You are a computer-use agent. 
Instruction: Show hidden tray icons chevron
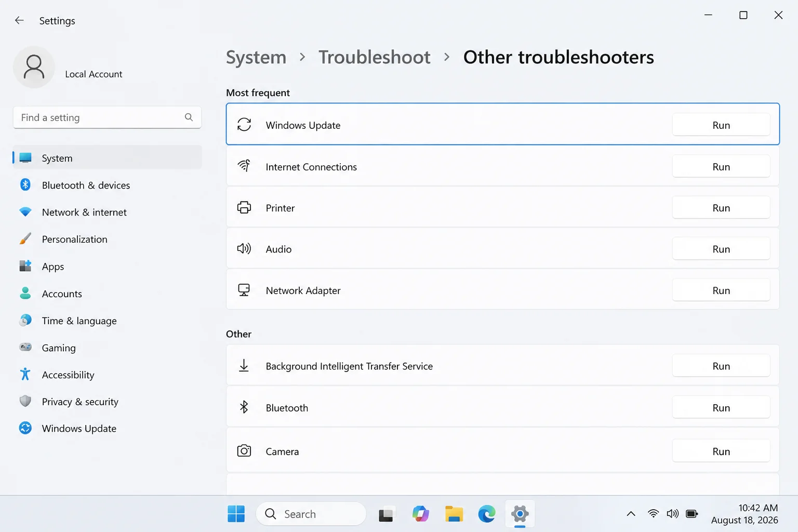pos(631,514)
